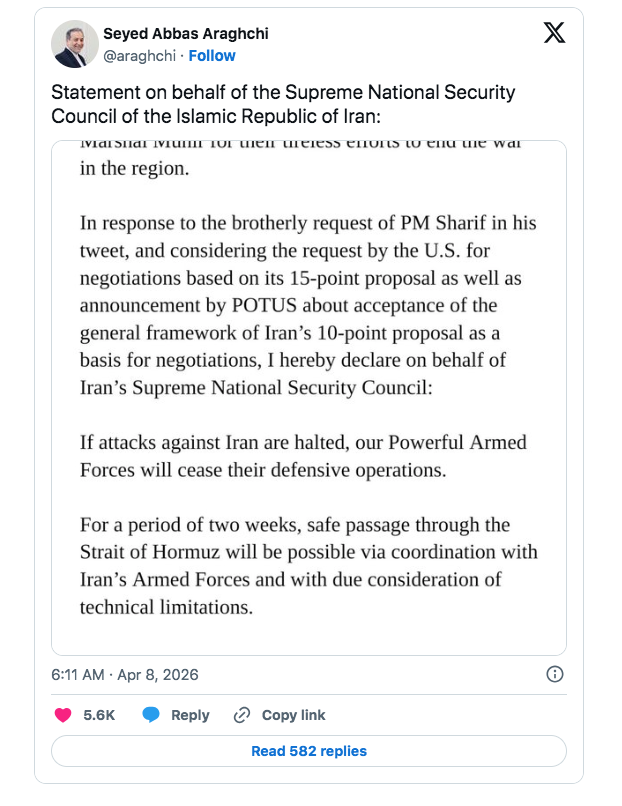The width and height of the screenshot is (622, 806).
Task: Open the X logo link
Action: pyautogui.click(x=553, y=34)
